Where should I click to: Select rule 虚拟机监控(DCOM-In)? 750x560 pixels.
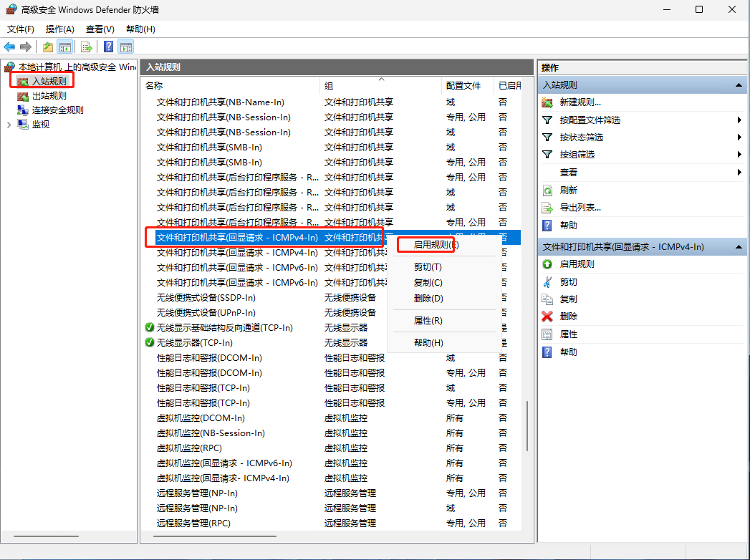click(x=201, y=418)
